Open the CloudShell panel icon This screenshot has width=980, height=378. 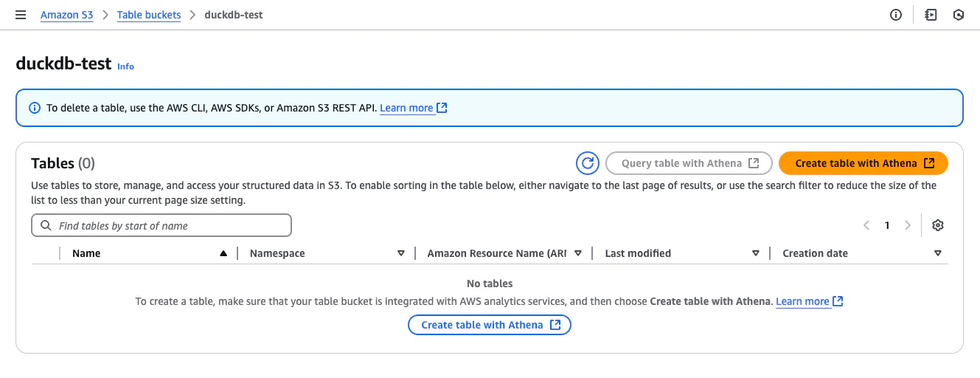[x=931, y=15]
